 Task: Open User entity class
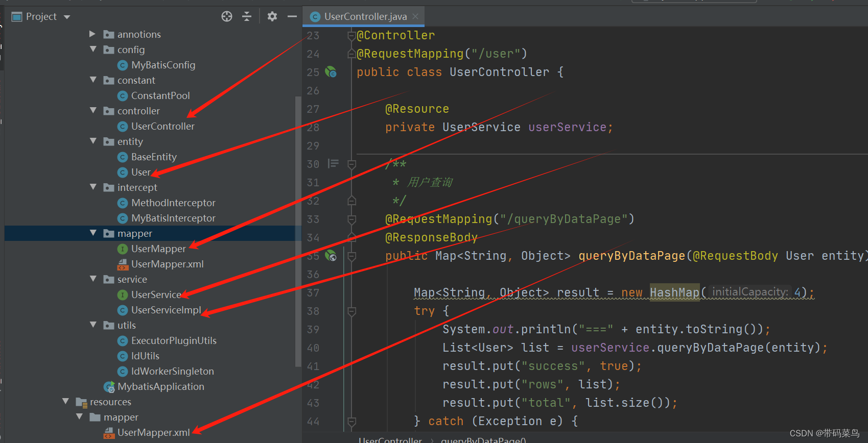point(140,172)
